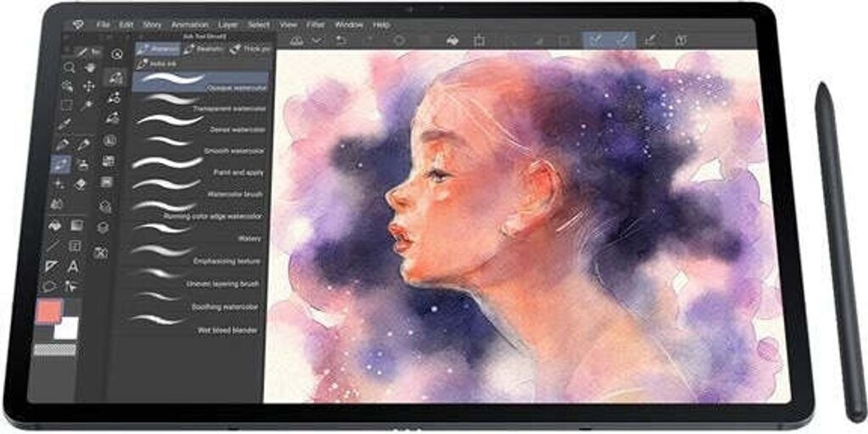Switch to the Thick paint sub tool tab
The width and height of the screenshot is (868, 434).
(x=251, y=49)
